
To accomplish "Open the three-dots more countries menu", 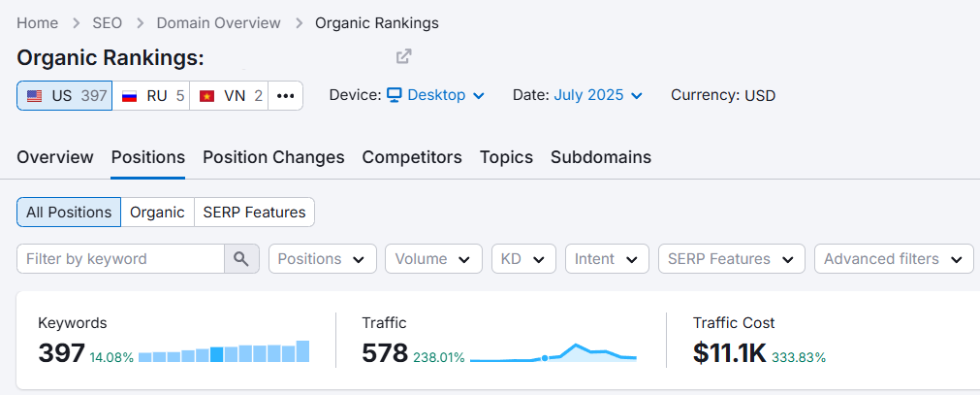I will click(x=286, y=96).
